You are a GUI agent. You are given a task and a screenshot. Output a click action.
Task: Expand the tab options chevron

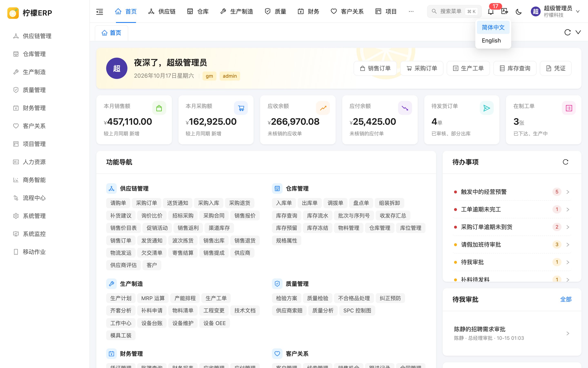[x=578, y=32]
